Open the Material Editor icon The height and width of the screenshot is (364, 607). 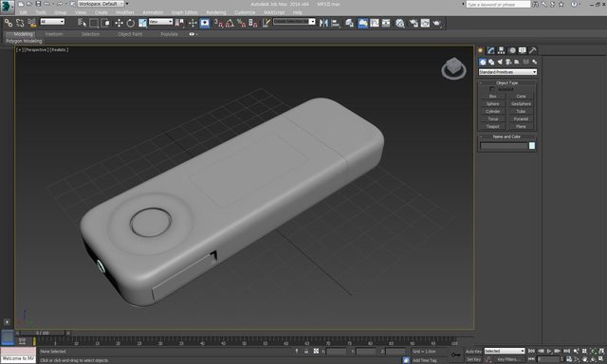pos(400,23)
